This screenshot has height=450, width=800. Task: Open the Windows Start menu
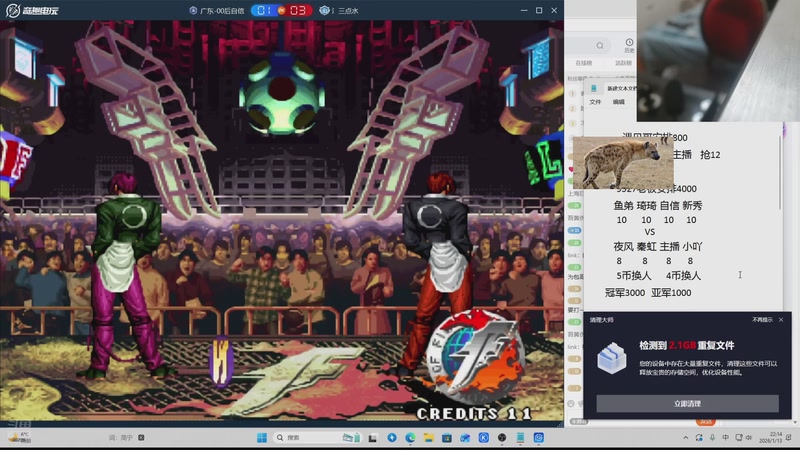pos(262,438)
